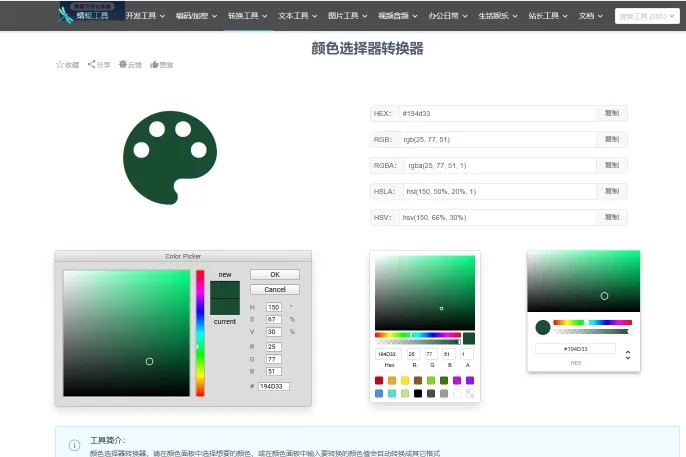
Task: Click the star icon to favorite
Action: pos(60,64)
